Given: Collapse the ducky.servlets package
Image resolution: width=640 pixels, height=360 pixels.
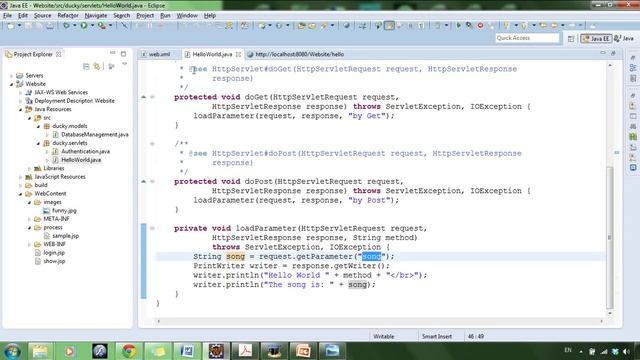Looking at the screenshot, I should pos(38,143).
